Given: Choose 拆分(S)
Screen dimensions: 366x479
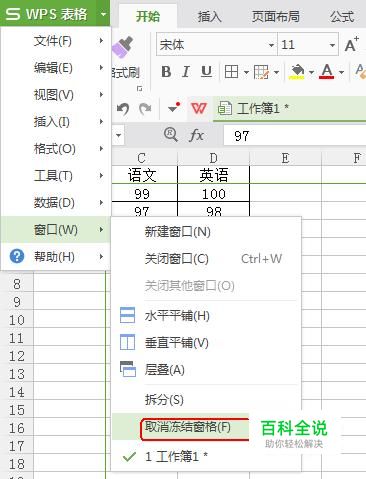Looking at the screenshot, I should click(206, 399).
